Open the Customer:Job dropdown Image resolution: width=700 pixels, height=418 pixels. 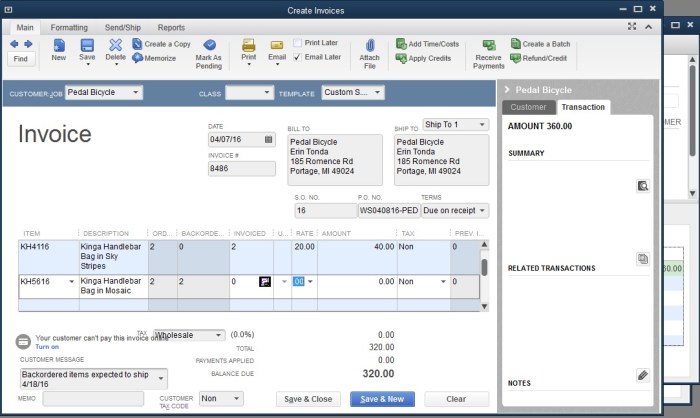tap(135, 92)
